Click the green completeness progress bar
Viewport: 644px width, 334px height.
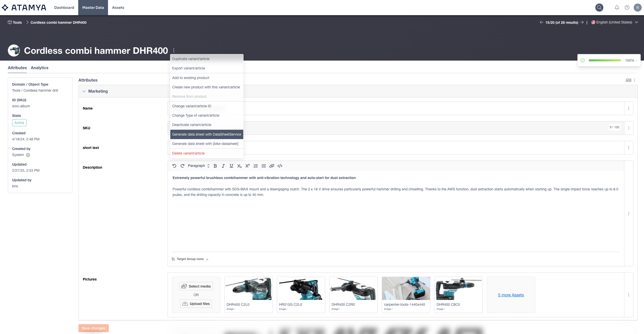coord(605,60)
